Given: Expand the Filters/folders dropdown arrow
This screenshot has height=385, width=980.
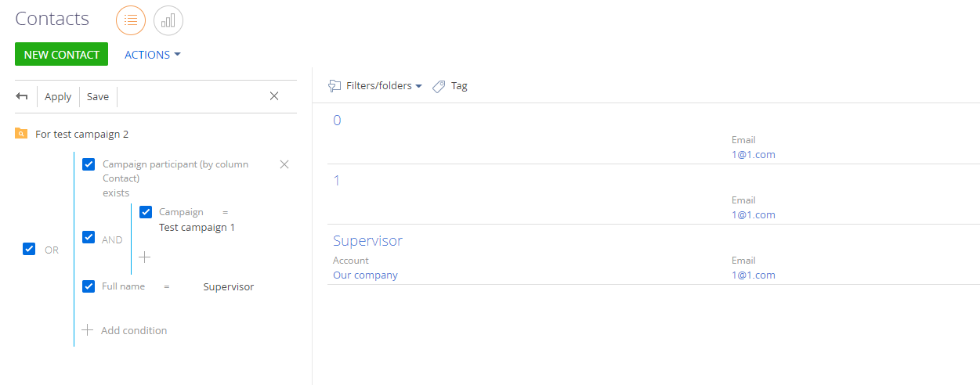Looking at the screenshot, I should tap(418, 86).
